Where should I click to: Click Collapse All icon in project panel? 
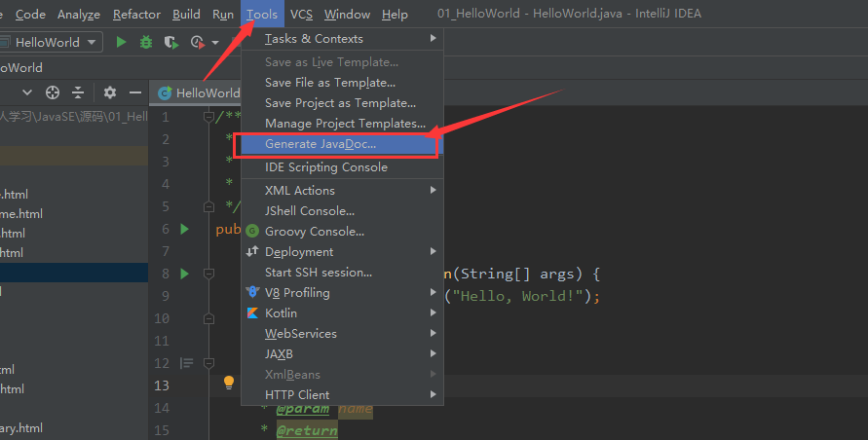[x=78, y=92]
